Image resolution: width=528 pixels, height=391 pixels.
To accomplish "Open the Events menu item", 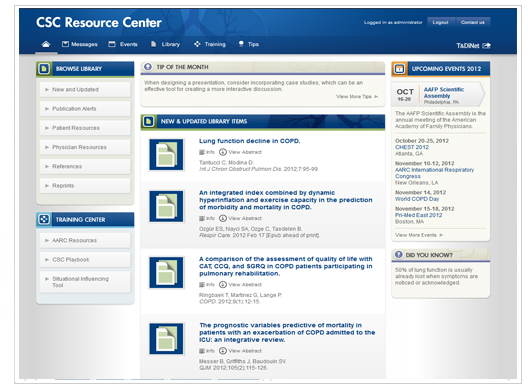I will point(123,44).
